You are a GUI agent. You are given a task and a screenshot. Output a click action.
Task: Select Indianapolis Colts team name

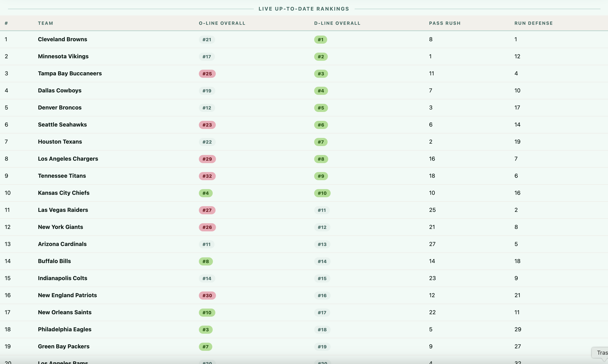(63, 278)
